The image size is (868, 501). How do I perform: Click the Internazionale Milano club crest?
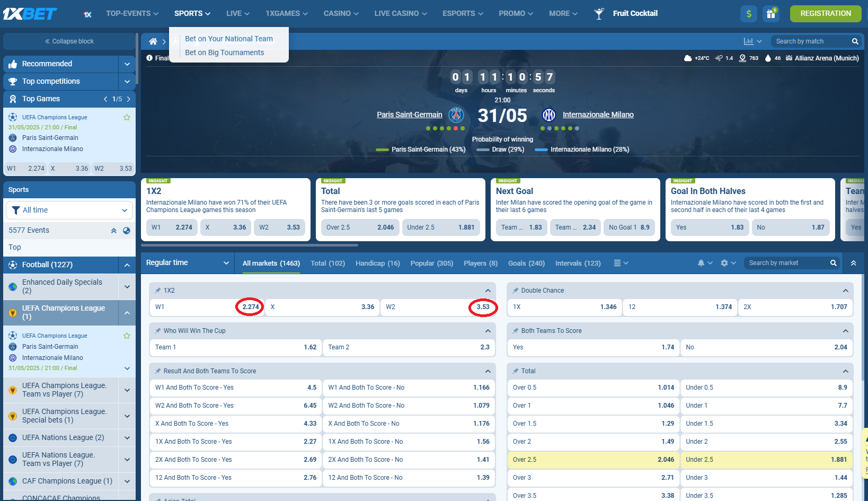coord(549,115)
